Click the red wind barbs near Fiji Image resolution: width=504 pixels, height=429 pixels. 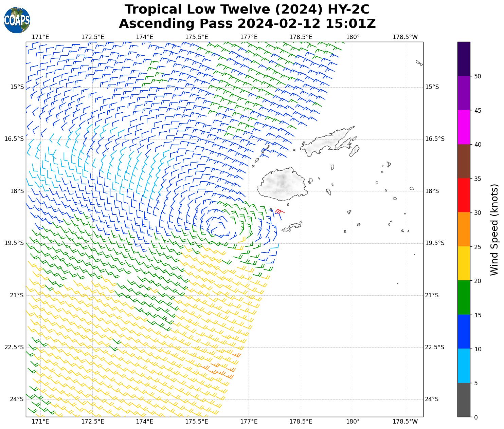tap(279, 211)
